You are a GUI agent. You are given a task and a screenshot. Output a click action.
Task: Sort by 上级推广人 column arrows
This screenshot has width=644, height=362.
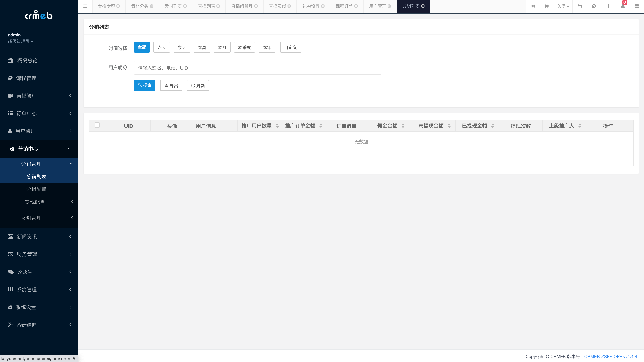coord(580,126)
